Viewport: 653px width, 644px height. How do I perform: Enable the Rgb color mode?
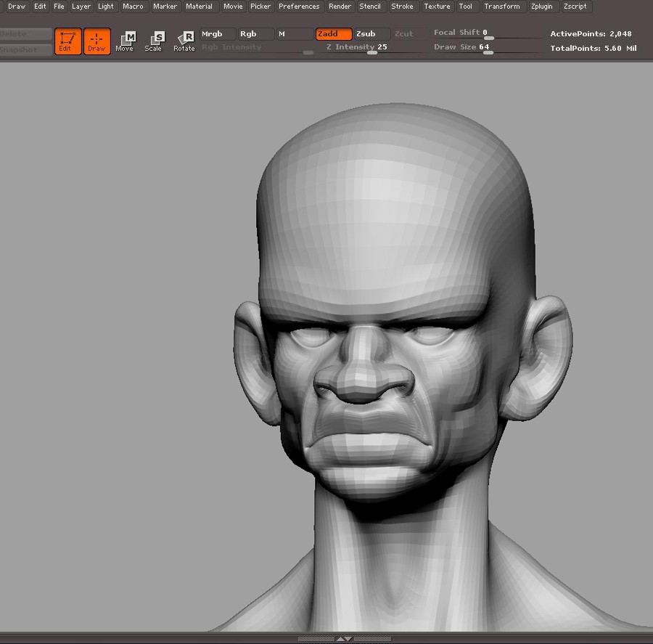256,34
